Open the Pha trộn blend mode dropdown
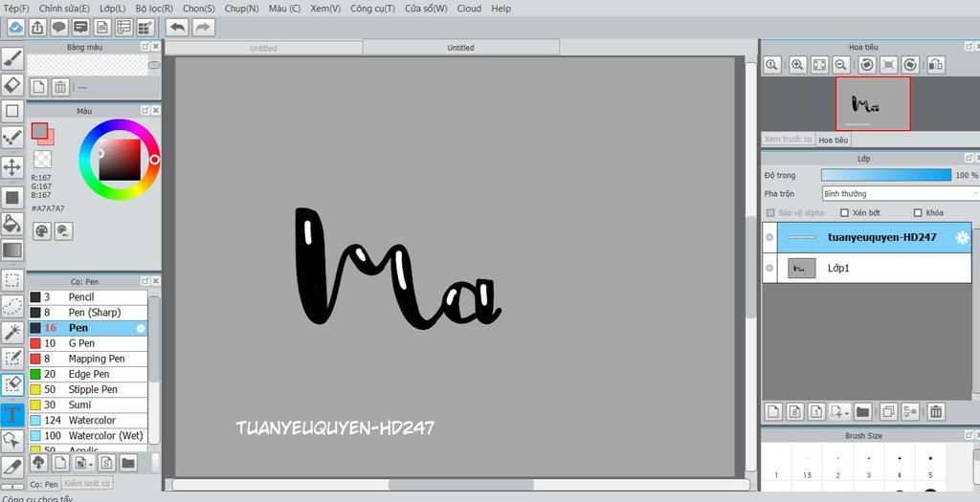 (x=901, y=193)
